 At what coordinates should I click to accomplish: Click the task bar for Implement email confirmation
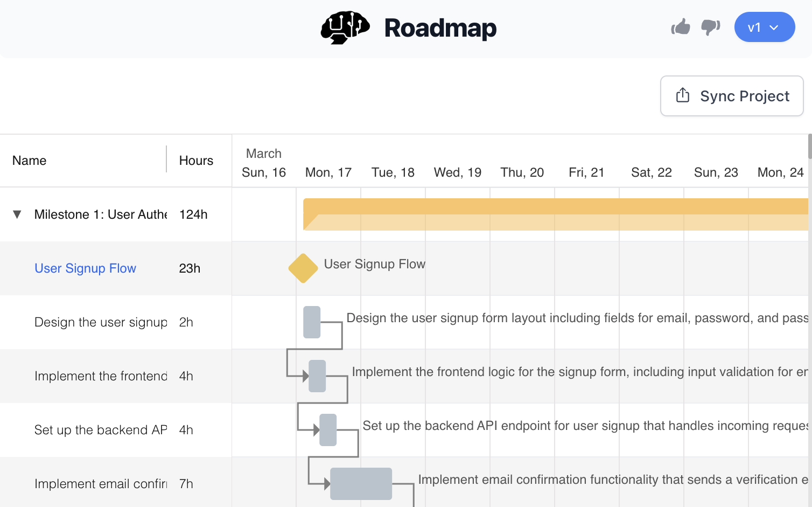tap(361, 484)
